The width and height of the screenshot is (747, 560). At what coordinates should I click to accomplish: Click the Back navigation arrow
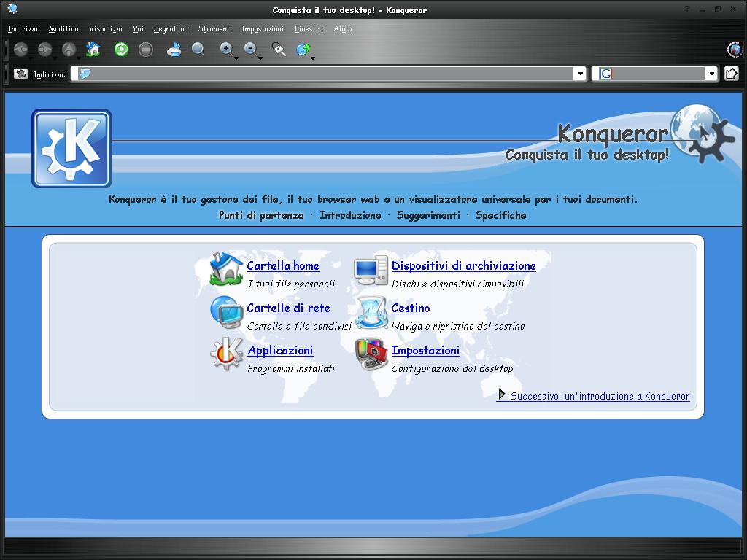[20, 49]
